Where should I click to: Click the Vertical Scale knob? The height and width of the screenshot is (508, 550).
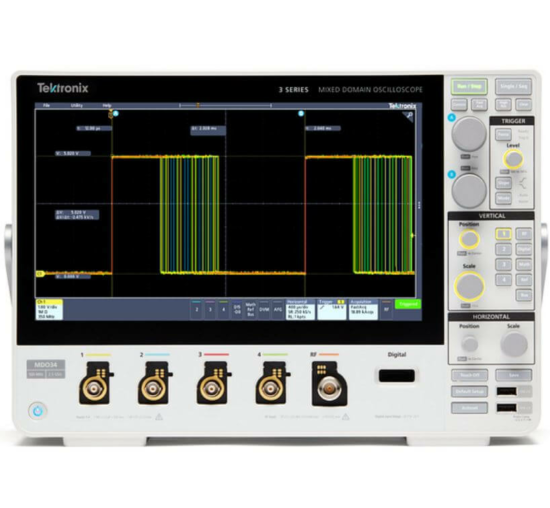469,286
